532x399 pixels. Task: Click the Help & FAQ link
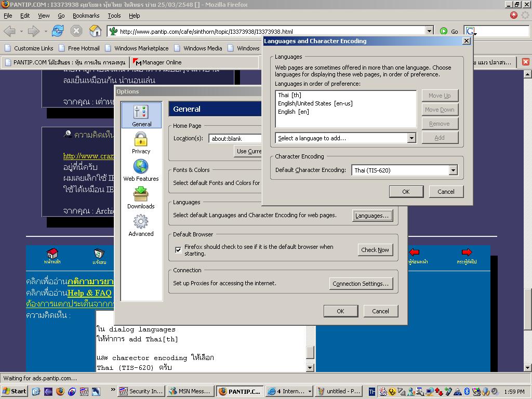pyautogui.click(x=89, y=293)
